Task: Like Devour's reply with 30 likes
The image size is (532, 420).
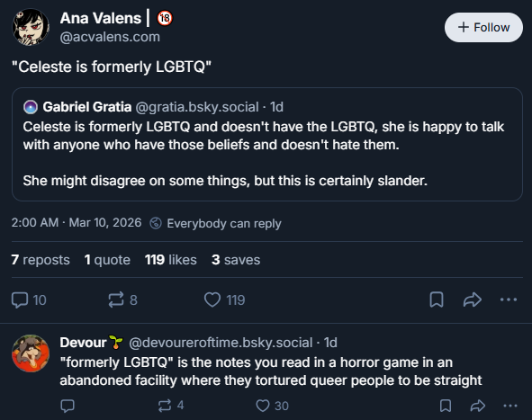Action: tap(262, 406)
